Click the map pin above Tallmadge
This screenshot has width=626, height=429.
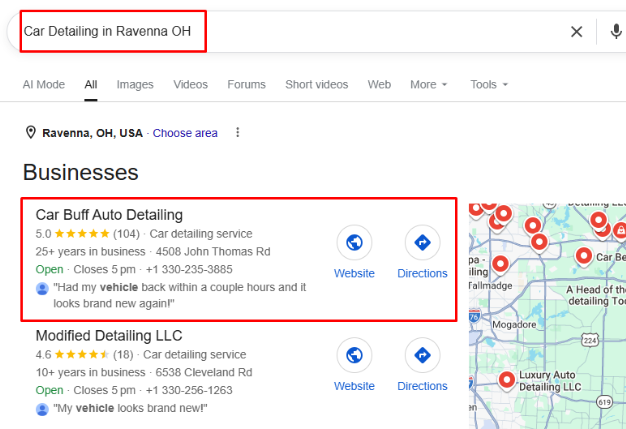pos(500,264)
